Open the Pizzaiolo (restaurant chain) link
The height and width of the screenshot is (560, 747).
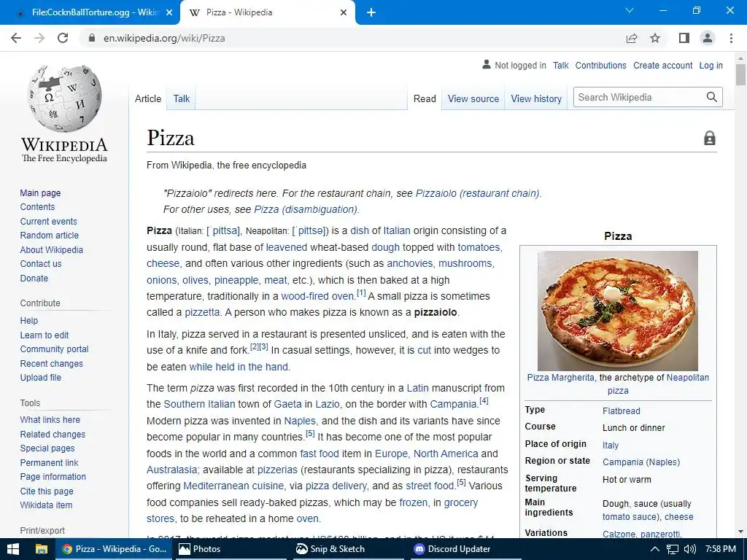478,193
